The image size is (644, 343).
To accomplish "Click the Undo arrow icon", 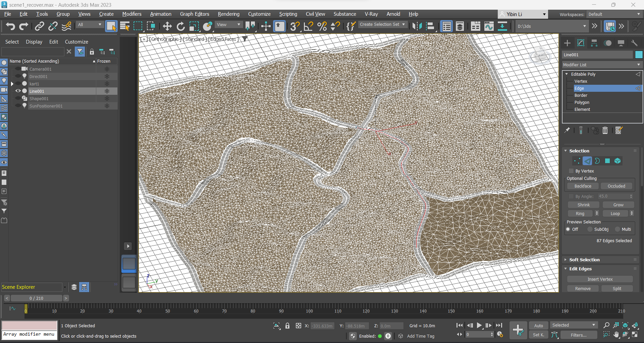I will [10, 26].
